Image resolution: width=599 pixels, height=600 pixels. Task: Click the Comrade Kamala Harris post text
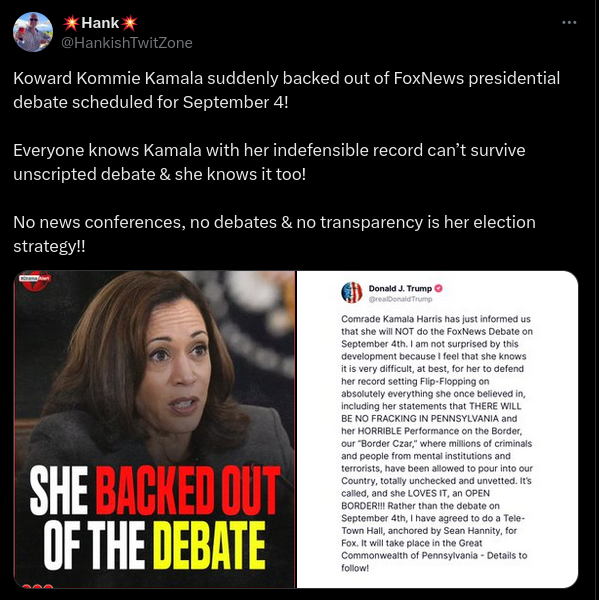[x=437, y=443]
